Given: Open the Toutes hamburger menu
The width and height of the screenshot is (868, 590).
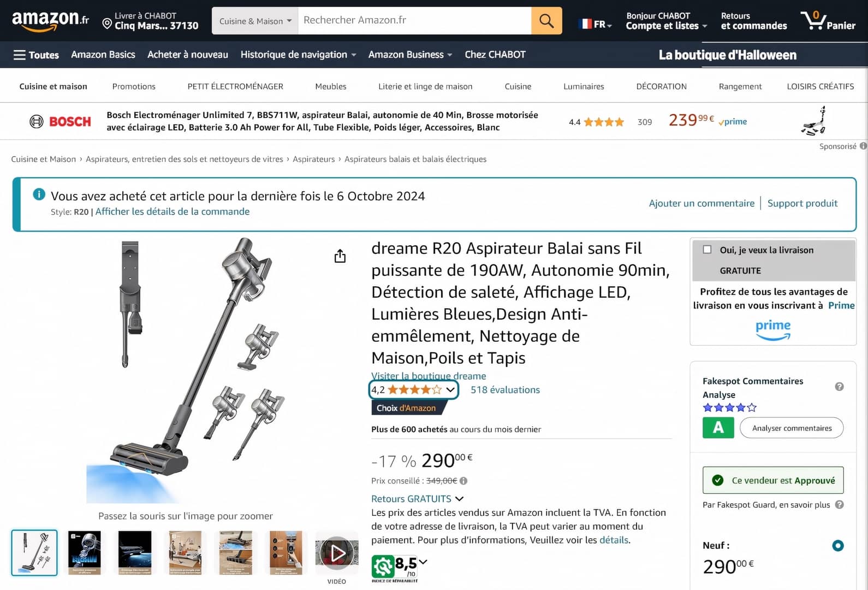Looking at the screenshot, I should [36, 55].
